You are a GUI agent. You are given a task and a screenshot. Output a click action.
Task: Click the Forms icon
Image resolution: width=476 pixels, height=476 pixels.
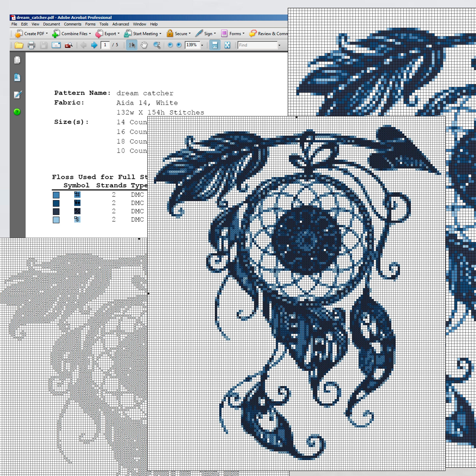[224, 33]
